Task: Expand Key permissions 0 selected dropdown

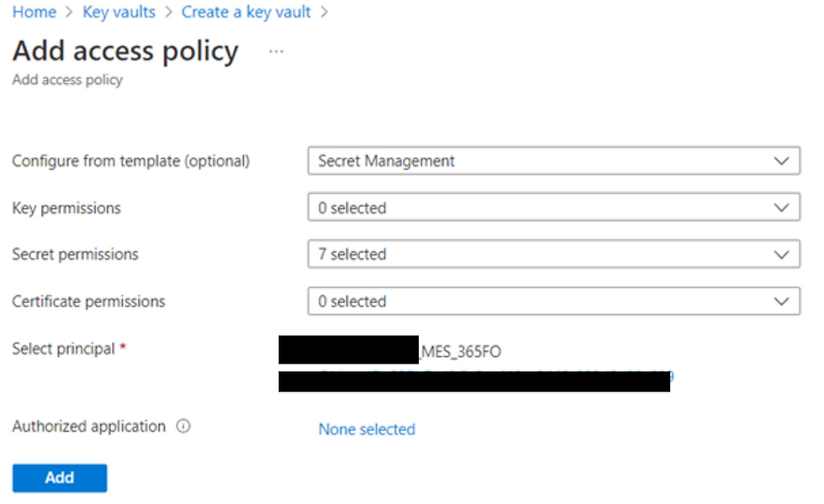Action: coord(554,207)
